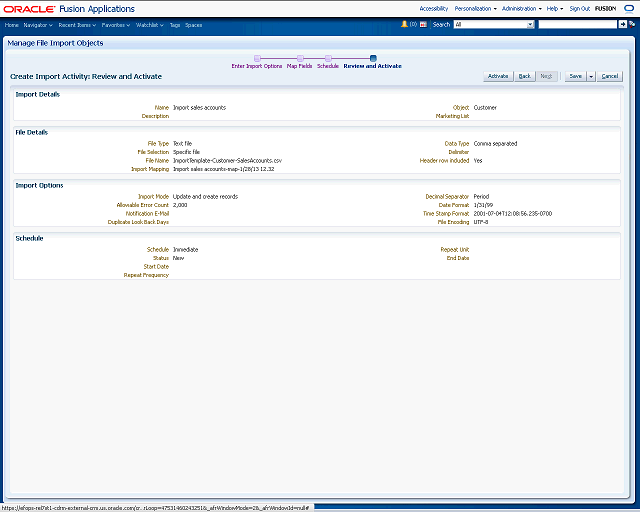Click the notifications bell icon

[404, 24]
